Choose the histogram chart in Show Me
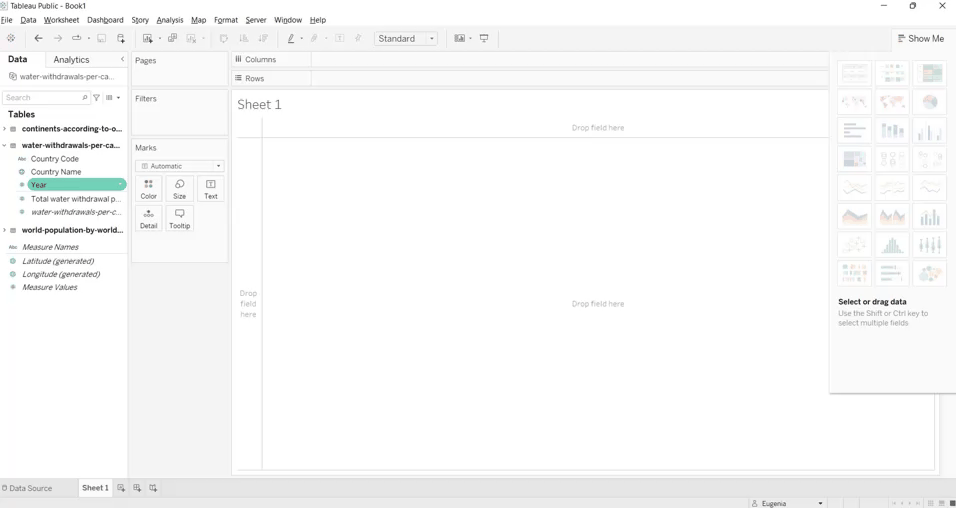This screenshot has height=508, width=956. coord(891,245)
